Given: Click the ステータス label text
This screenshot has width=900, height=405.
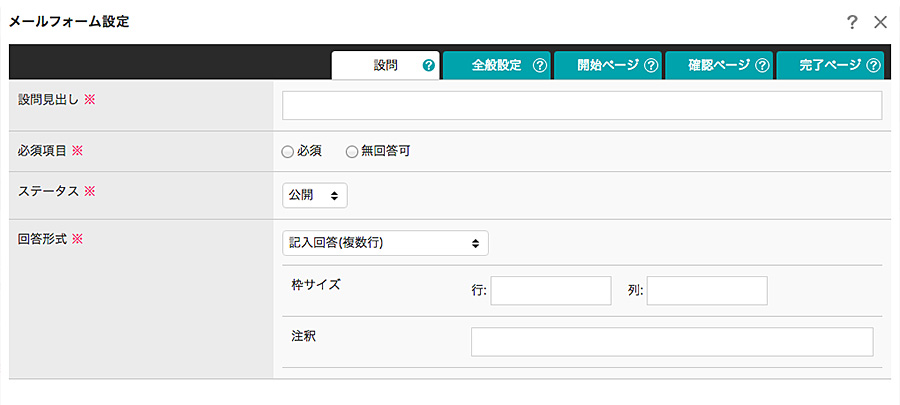Looking at the screenshot, I should tap(48, 192).
